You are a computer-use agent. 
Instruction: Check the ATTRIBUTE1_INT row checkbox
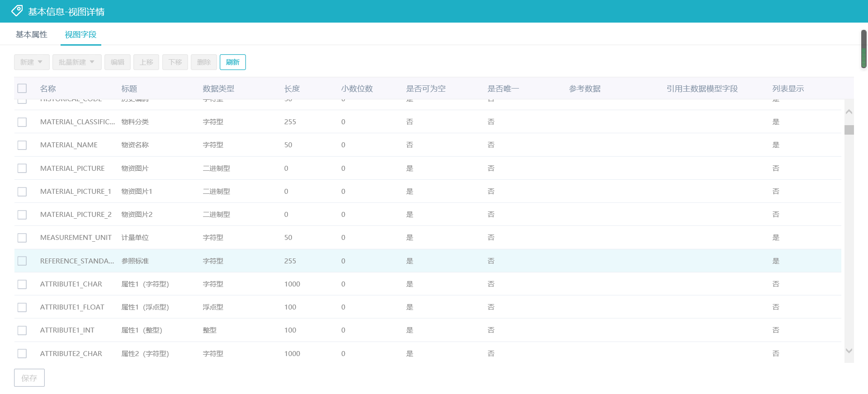22,330
